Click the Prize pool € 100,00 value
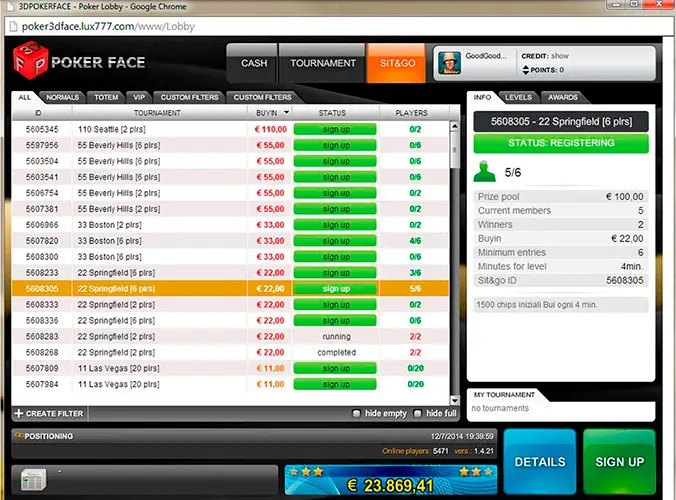The height and width of the screenshot is (500, 676). pos(624,197)
